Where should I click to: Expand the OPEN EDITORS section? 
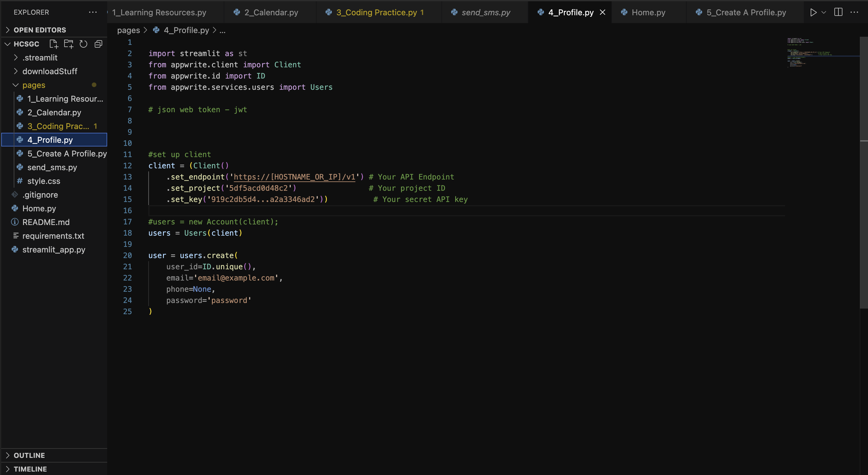(x=40, y=30)
